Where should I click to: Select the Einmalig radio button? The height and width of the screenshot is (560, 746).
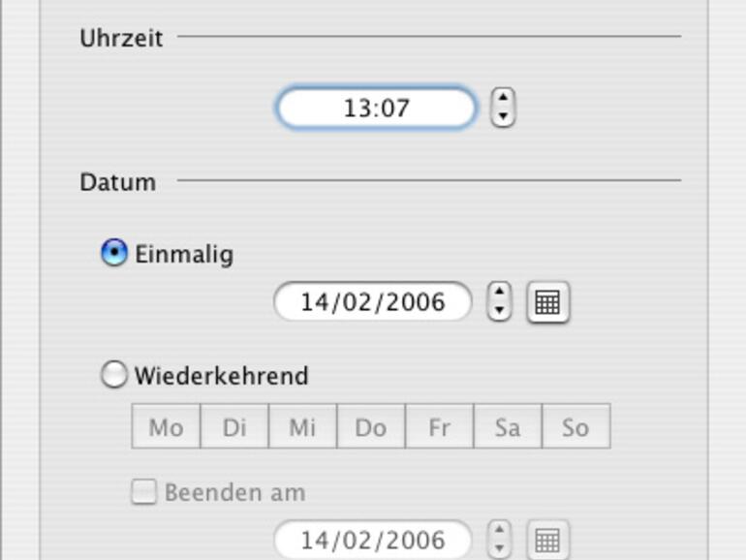click(x=114, y=254)
